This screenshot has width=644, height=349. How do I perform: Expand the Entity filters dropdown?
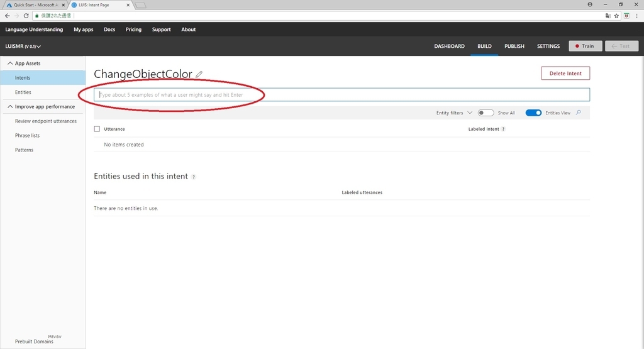pos(454,113)
